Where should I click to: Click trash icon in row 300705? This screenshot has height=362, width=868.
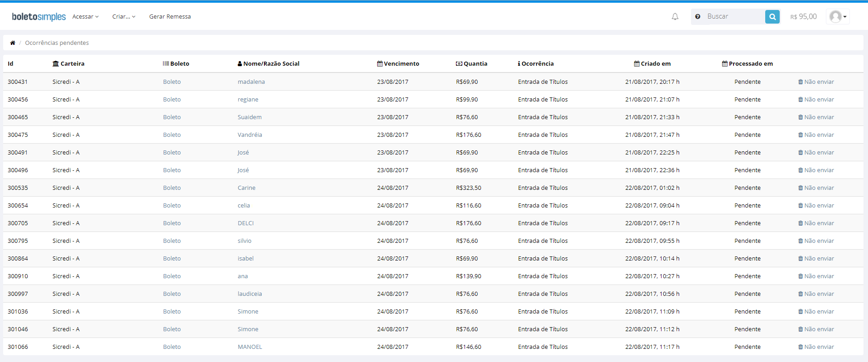pos(801,223)
